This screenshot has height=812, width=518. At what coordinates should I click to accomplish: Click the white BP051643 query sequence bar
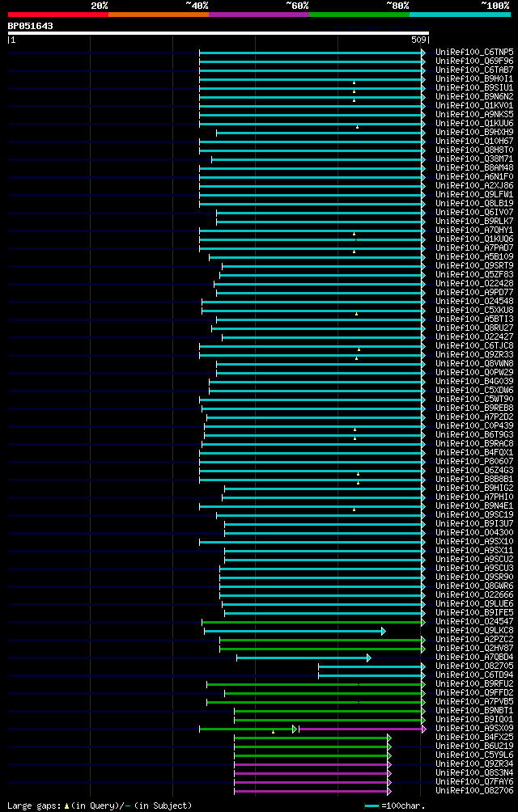pos(218,33)
